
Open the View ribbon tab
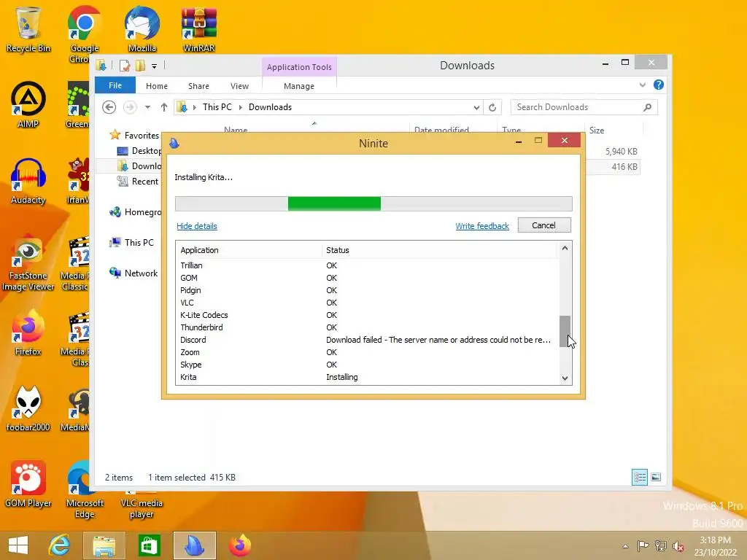[239, 86]
